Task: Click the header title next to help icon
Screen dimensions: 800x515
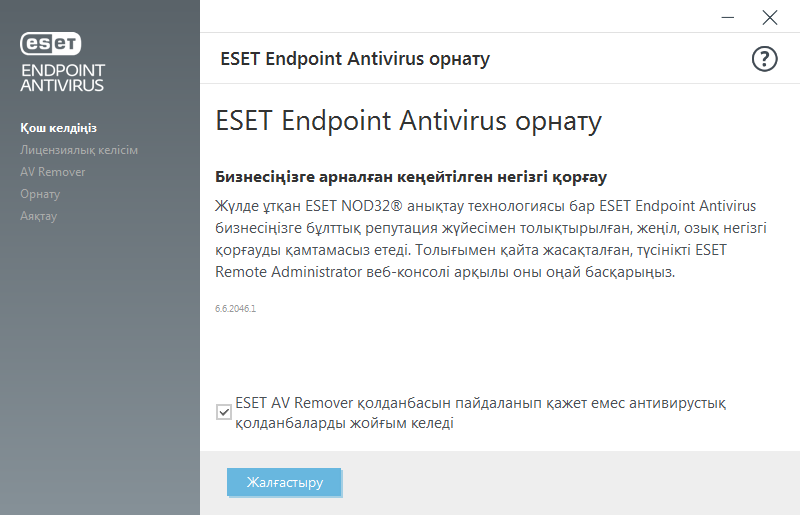Action: point(355,59)
